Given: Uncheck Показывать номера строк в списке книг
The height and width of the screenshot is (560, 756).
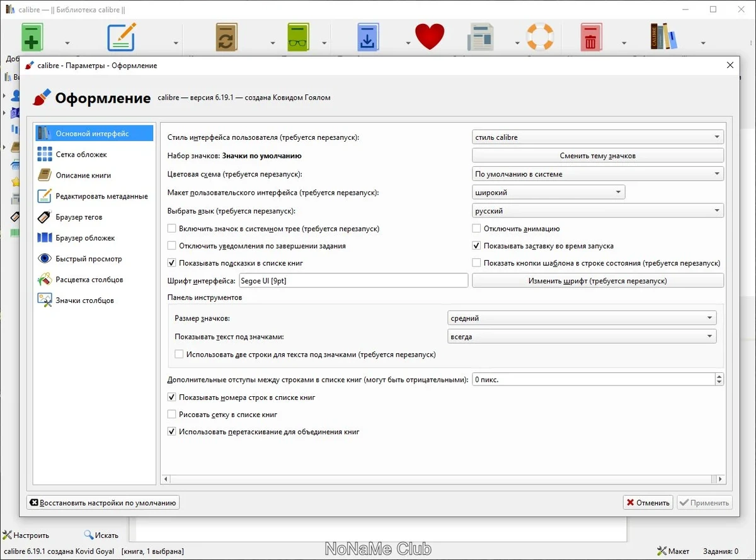Looking at the screenshot, I should pyautogui.click(x=172, y=397).
